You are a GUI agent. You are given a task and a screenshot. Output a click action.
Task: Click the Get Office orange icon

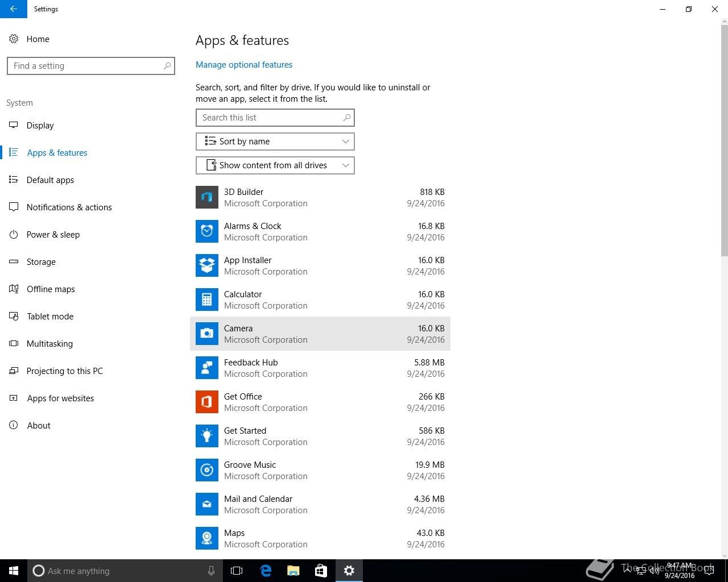(207, 402)
